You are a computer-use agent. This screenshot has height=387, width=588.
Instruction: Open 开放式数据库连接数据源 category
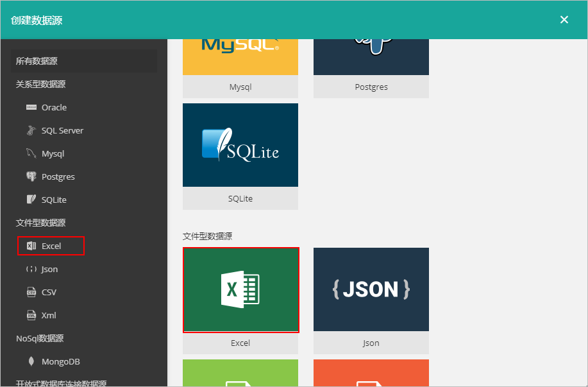61,383
